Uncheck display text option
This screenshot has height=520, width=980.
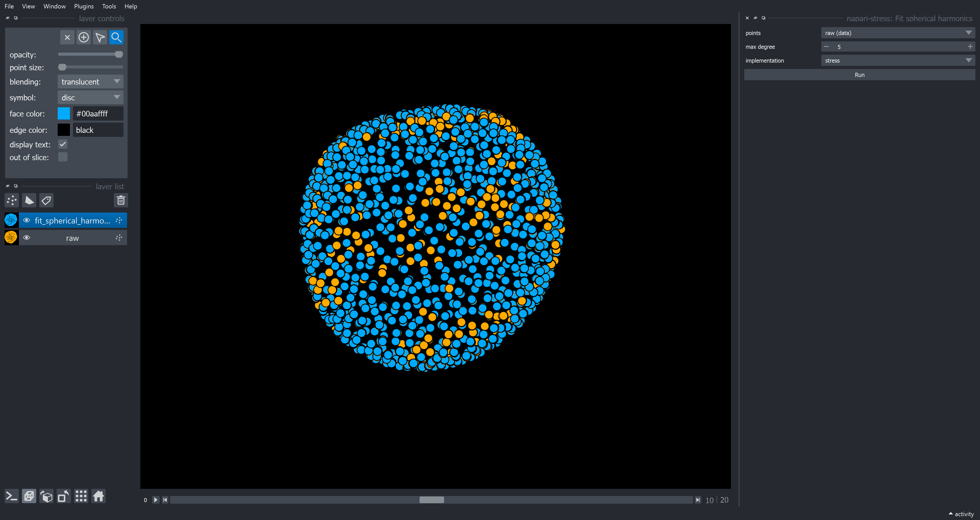63,144
